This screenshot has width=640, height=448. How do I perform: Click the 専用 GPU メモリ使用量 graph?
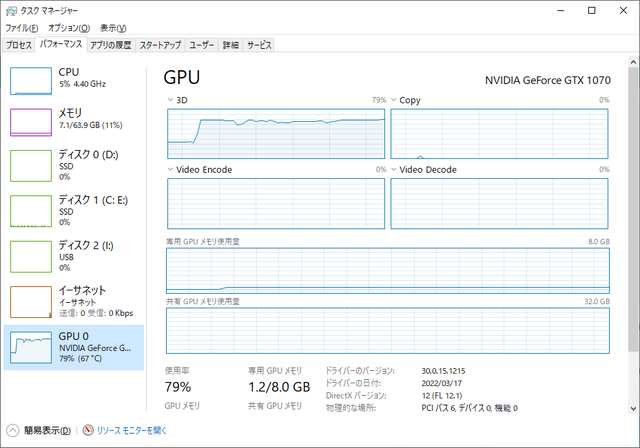(387, 268)
